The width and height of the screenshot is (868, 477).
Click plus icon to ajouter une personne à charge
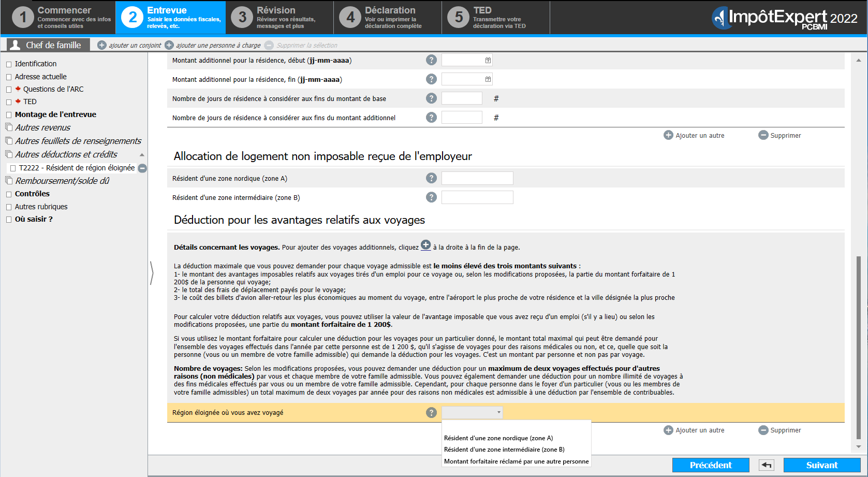click(x=169, y=45)
